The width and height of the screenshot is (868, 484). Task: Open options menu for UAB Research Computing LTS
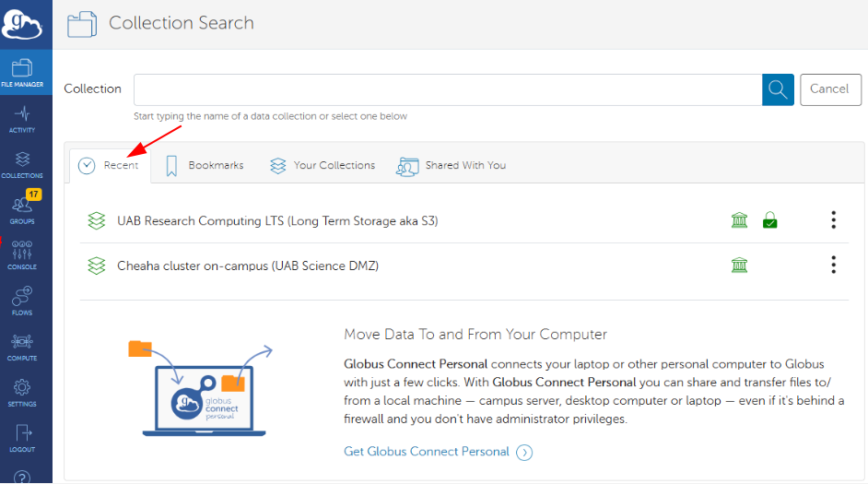[833, 219]
